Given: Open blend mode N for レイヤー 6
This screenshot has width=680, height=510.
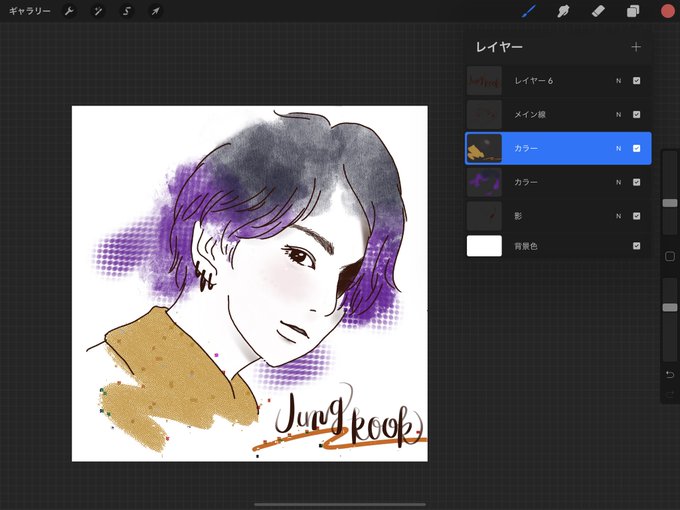Looking at the screenshot, I should [x=618, y=81].
